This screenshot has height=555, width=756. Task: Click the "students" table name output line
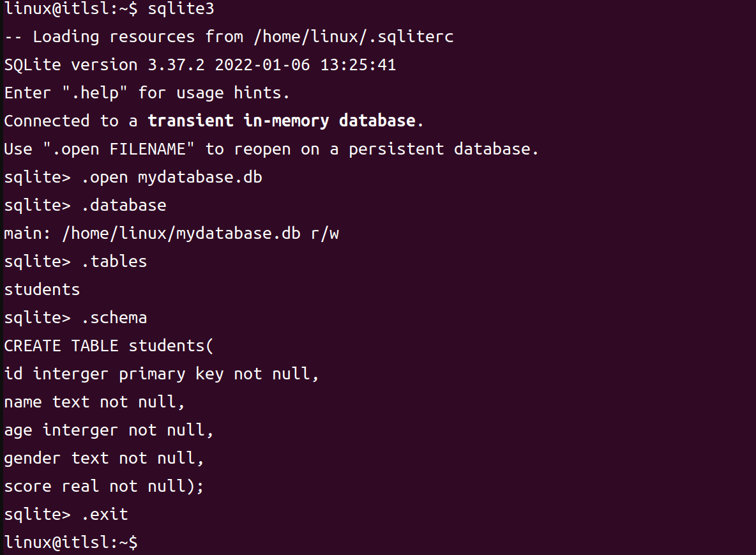tap(42, 290)
